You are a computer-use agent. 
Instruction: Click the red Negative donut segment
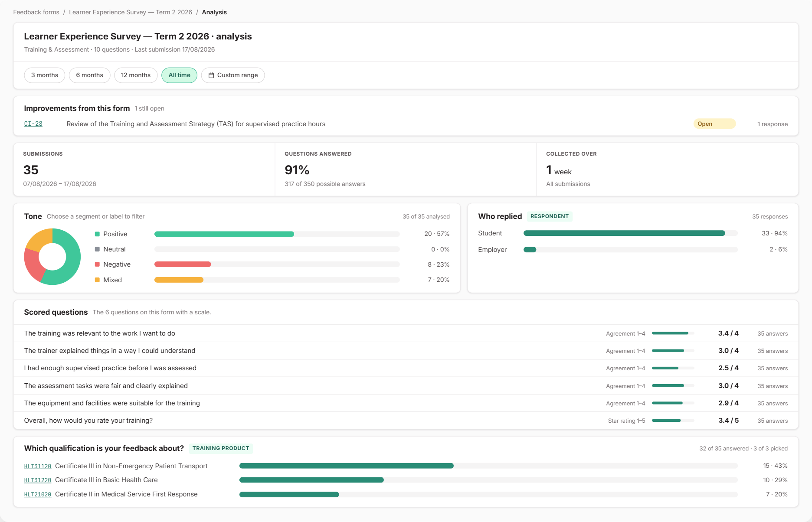tap(32, 264)
